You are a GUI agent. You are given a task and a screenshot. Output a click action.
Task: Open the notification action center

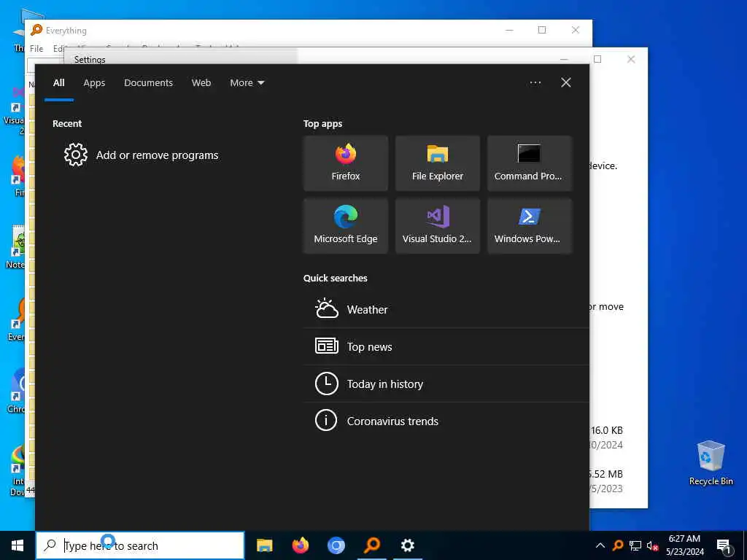[723, 545]
